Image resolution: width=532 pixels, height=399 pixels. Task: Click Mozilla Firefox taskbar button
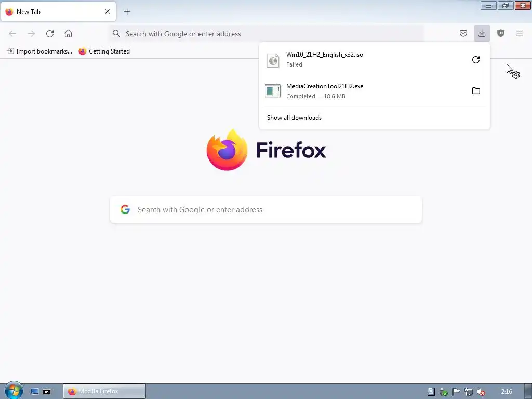tap(104, 391)
